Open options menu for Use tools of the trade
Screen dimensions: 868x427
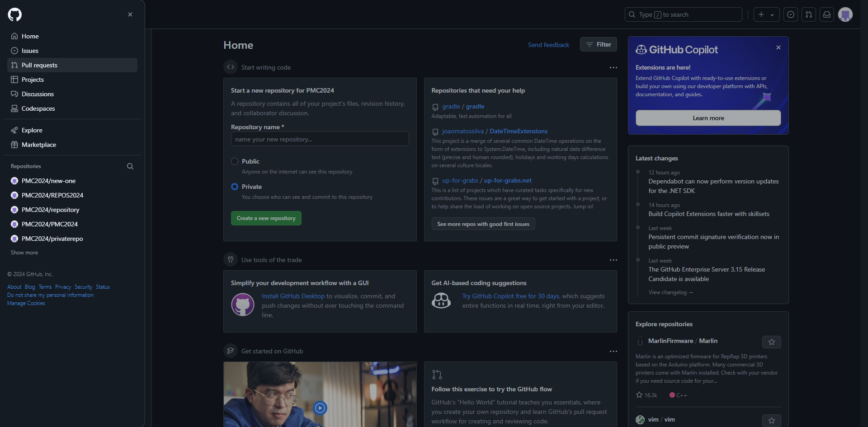click(613, 260)
